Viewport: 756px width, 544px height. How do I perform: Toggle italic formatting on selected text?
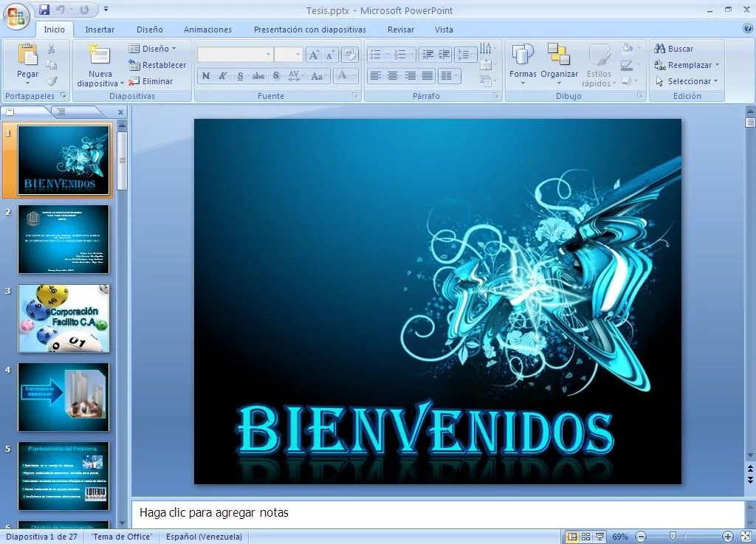(x=222, y=75)
